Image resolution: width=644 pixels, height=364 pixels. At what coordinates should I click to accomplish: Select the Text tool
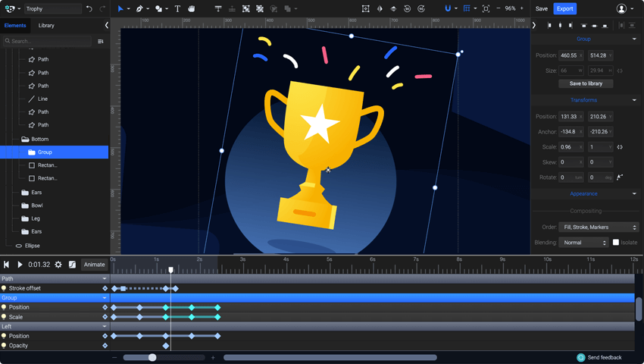pyautogui.click(x=177, y=8)
